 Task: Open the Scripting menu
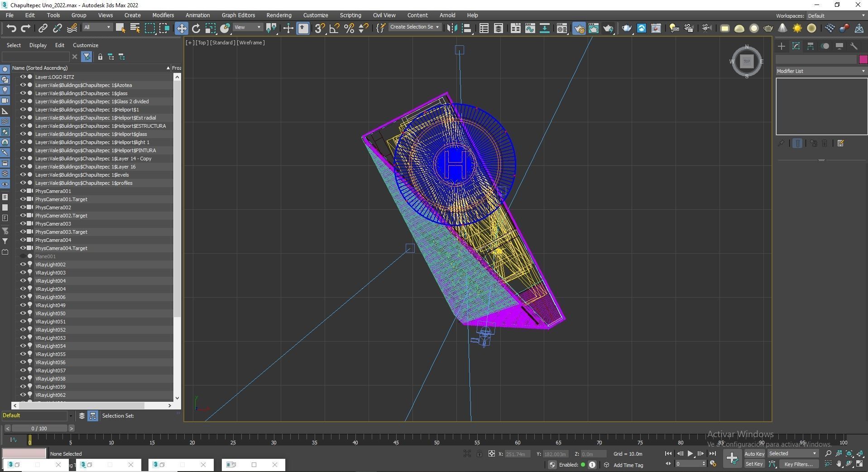(x=350, y=15)
